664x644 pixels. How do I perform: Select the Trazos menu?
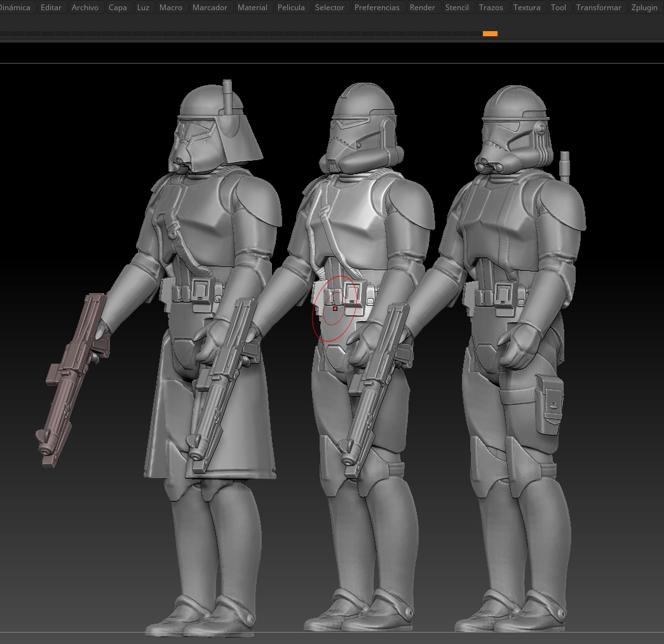tap(491, 8)
